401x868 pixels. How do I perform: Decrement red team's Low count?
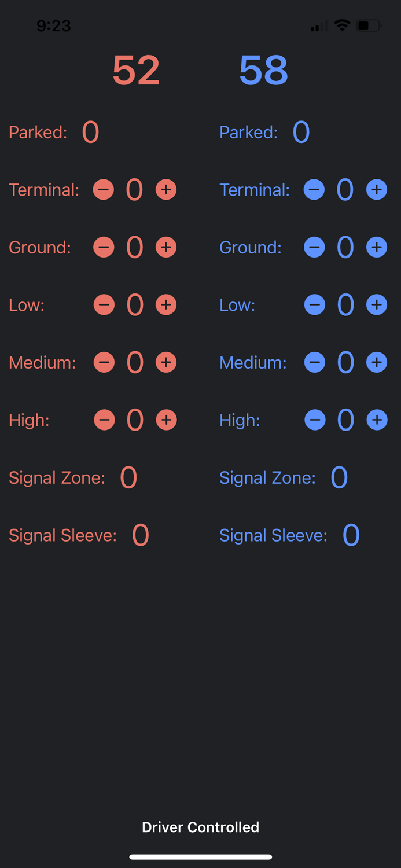104,304
